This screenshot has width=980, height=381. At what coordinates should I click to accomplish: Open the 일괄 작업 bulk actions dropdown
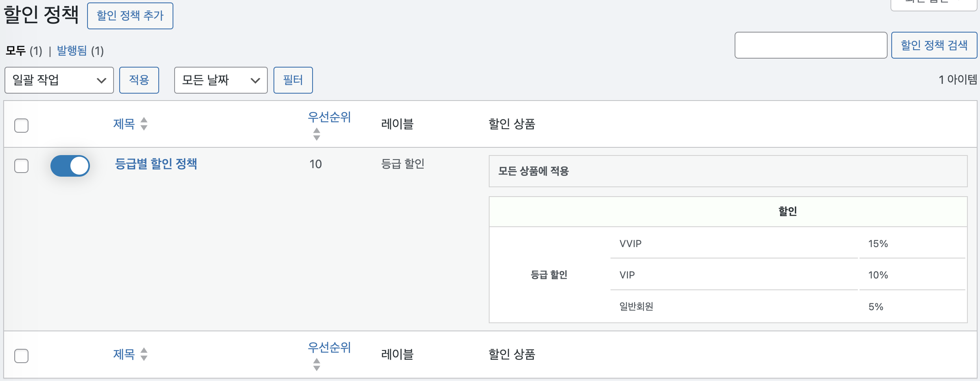point(59,80)
